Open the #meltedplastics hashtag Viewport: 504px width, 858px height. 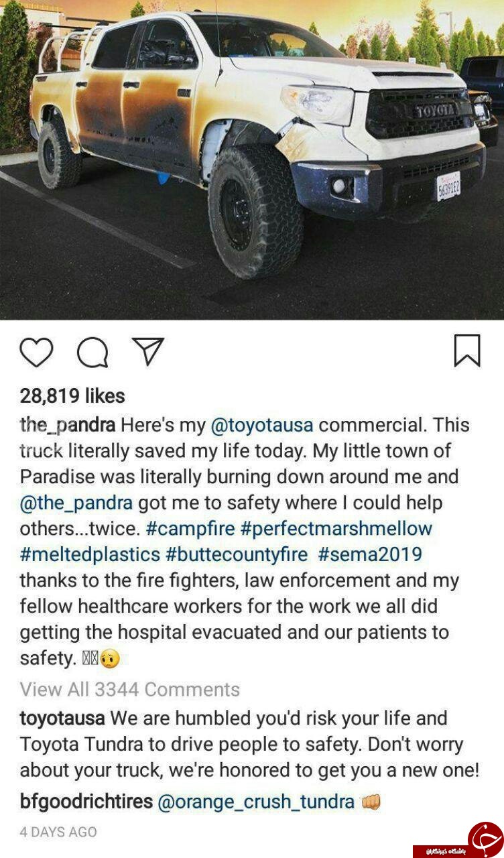click(90, 555)
